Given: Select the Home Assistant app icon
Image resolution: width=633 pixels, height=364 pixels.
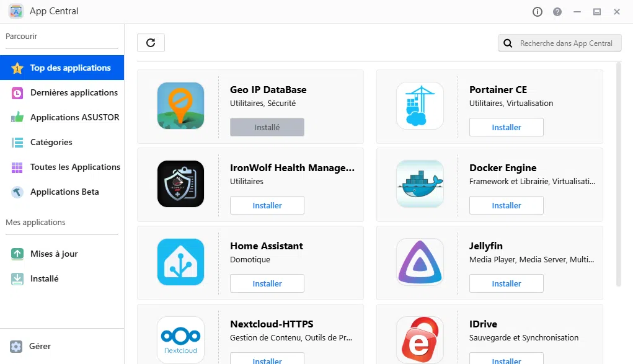Looking at the screenshot, I should coord(180,262).
